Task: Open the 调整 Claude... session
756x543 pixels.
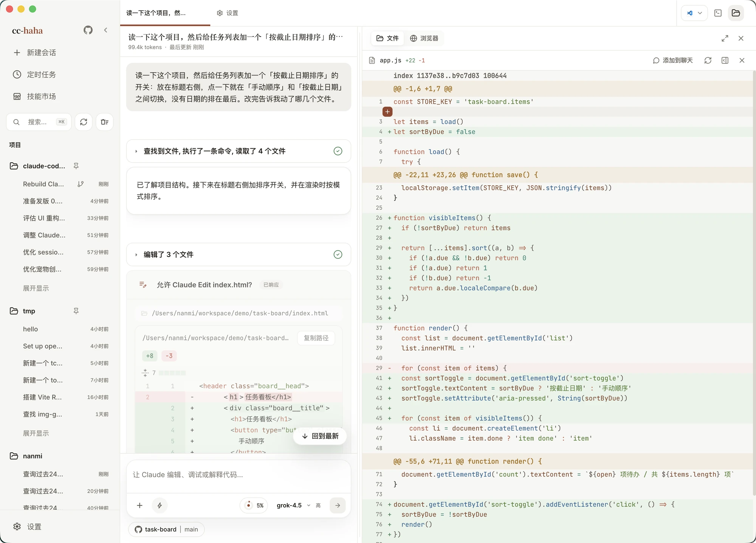Action: pos(65,235)
